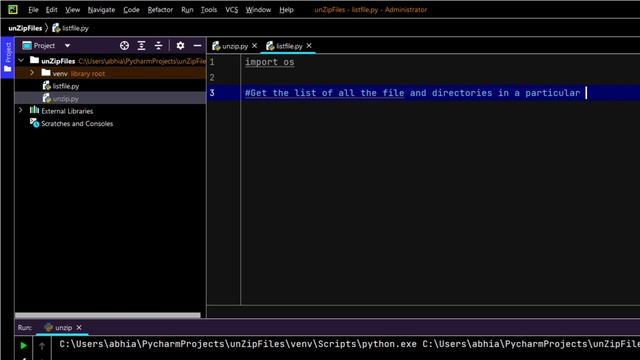Close the unzip Run tab
Screen dimensions: 640x360
pos(79,327)
